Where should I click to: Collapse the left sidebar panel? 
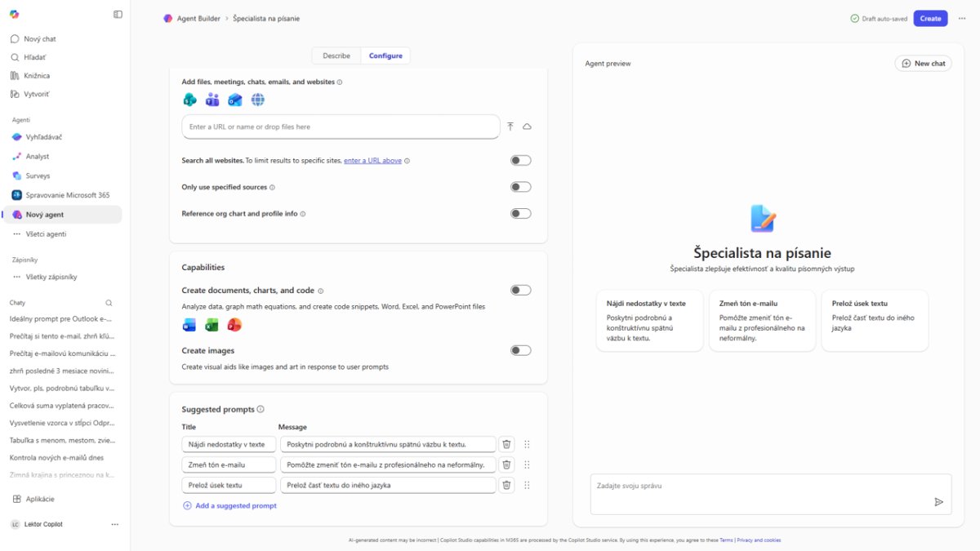point(118,15)
